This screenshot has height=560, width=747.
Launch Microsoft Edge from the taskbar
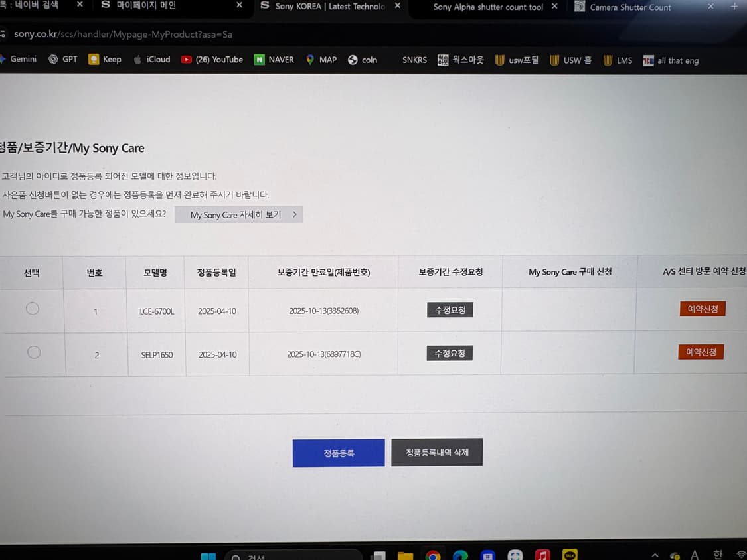(x=461, y=554)
